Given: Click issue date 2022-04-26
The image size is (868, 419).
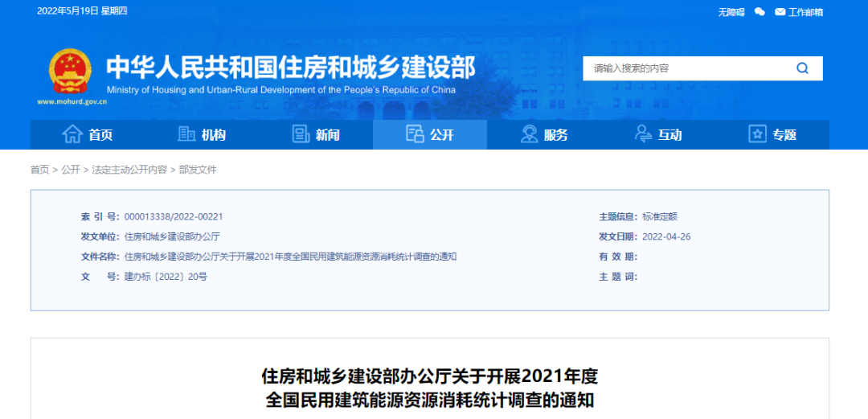Looking at the screenshot, I should 666,236.
